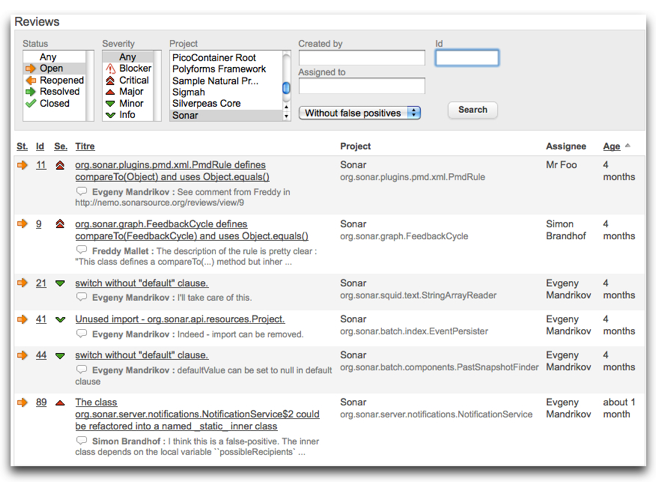
Task: Click the Major severity icon on review 89
Action: [x=60, y=403]
